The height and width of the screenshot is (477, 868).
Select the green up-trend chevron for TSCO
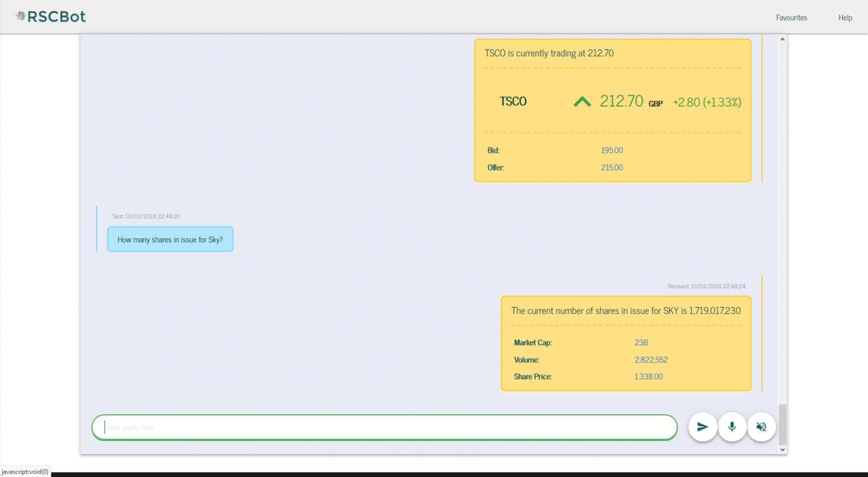pos(582,102)
